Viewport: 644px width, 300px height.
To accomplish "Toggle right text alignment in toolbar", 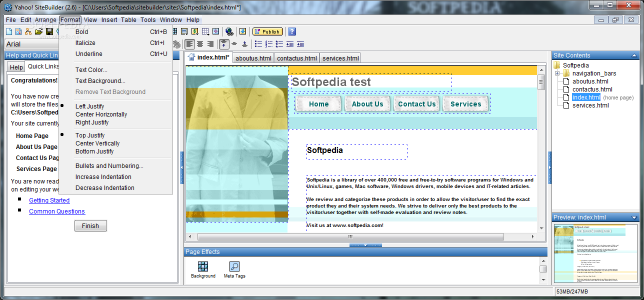I will (x=210, y=44).
